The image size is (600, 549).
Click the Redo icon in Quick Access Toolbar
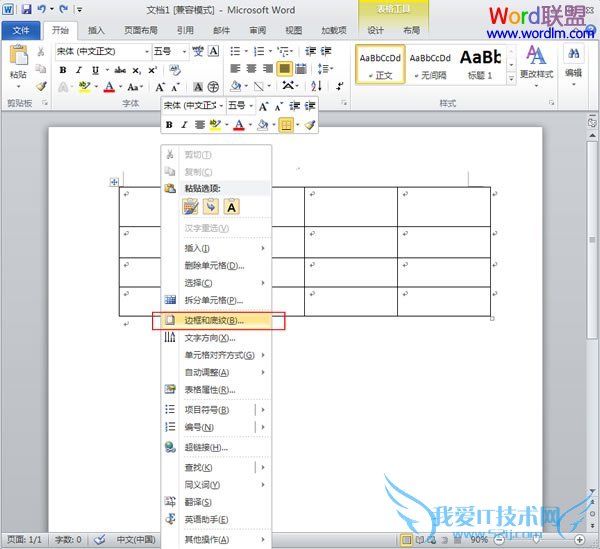point(64,9)
